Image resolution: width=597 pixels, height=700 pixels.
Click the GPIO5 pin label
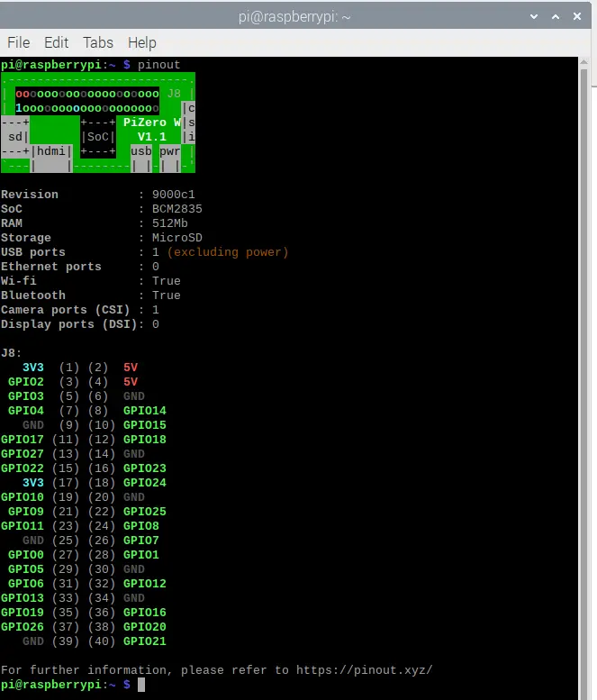[x=26, y=569]
